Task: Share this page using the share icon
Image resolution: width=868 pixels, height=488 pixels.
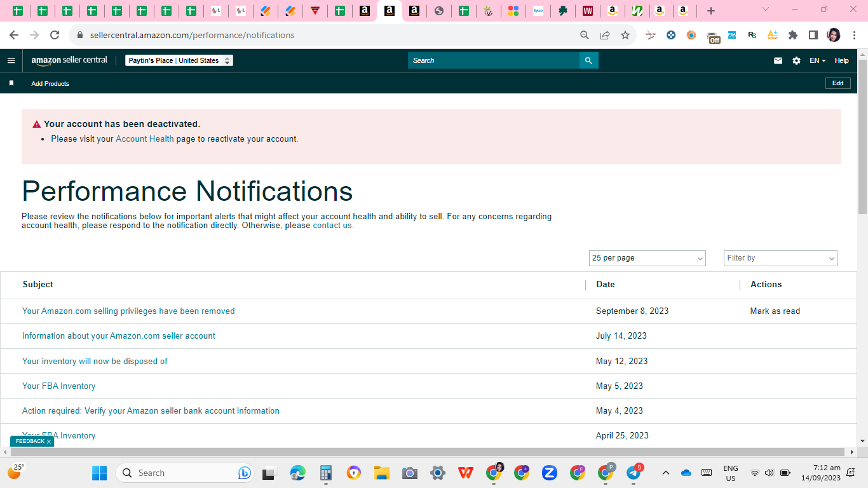Action: pos(605,35)
